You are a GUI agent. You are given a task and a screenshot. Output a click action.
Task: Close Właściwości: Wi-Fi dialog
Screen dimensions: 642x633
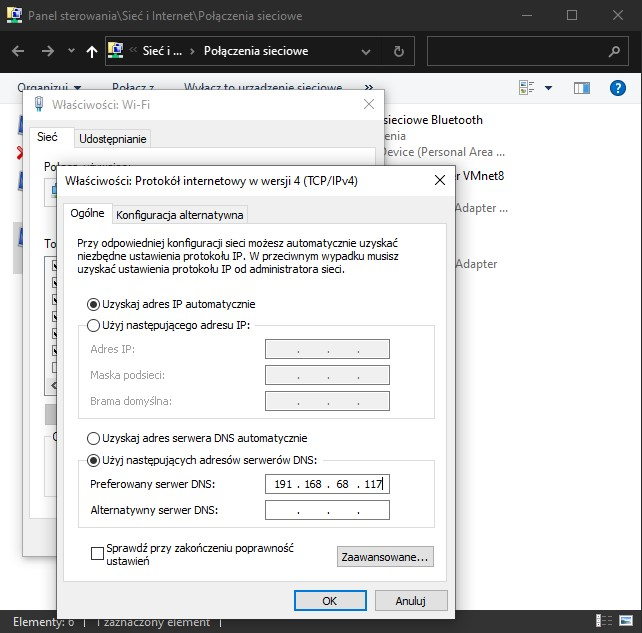coord(369,104)
